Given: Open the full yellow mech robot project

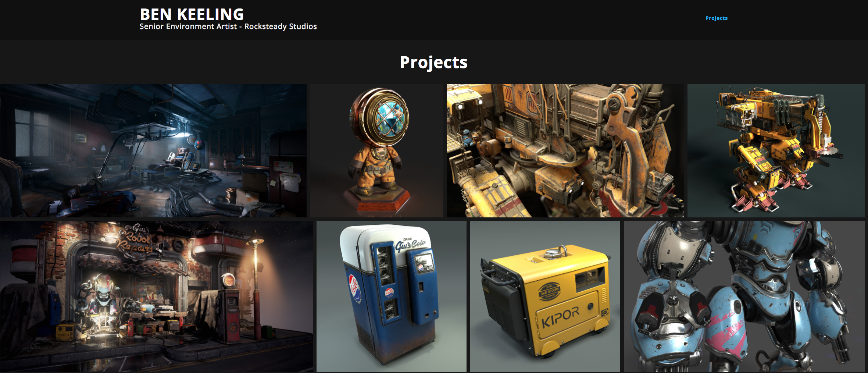Looking at the screenshot, I should [776, 150].
